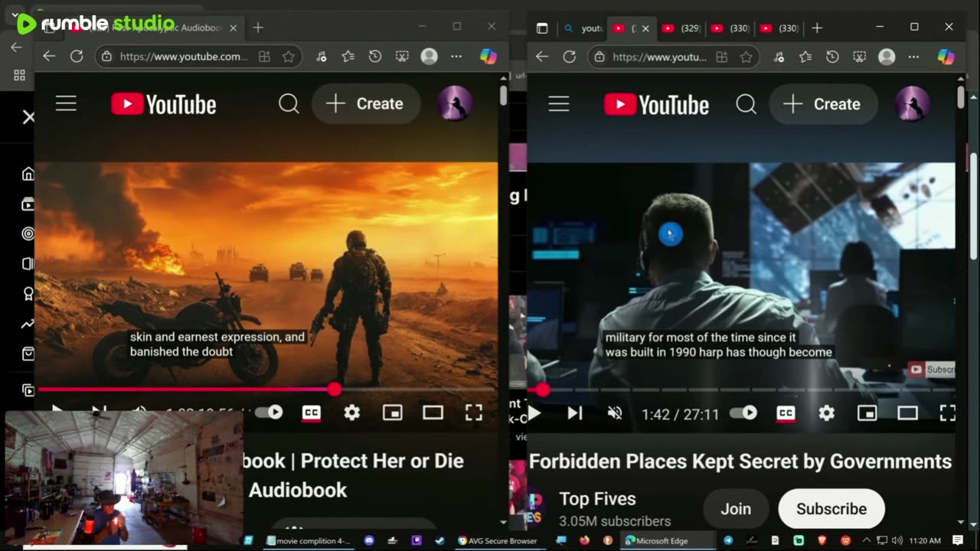Open Copilot in the left Edge window
Screen dimensions: 980x551
pos(488,57)
